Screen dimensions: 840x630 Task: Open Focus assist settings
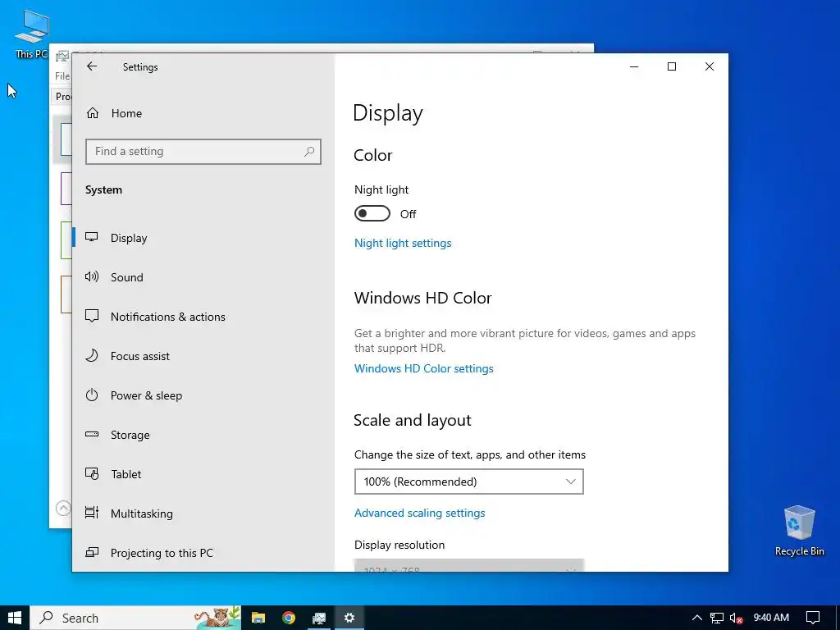(x=203, y=356)
